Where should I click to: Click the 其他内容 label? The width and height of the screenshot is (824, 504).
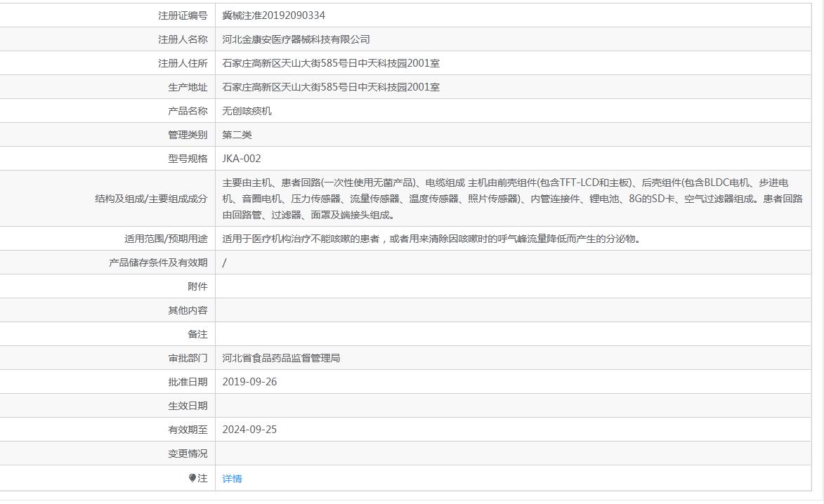point(188,310)
